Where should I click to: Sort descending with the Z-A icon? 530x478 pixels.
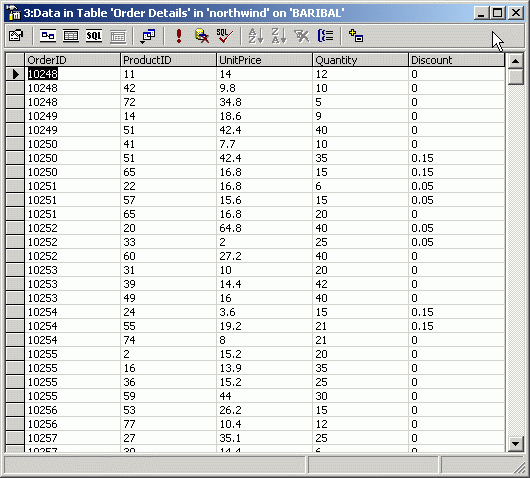pyautogui.click(x=279, y=35)
